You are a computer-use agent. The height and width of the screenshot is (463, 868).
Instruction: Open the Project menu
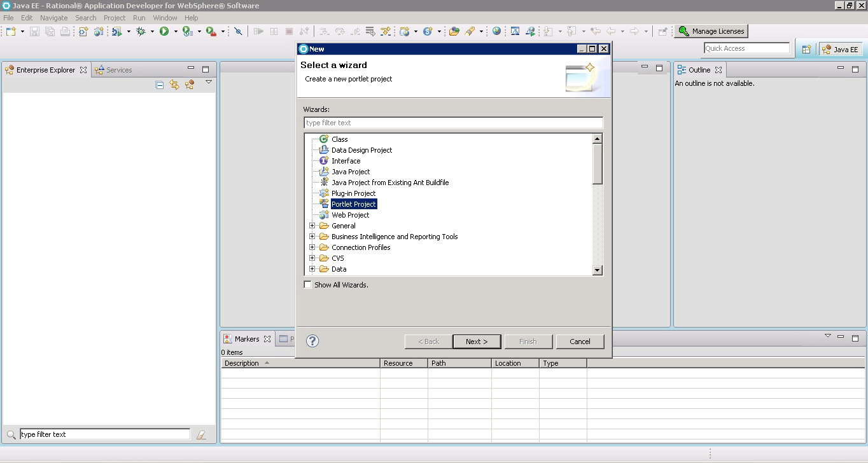point(115,18)
